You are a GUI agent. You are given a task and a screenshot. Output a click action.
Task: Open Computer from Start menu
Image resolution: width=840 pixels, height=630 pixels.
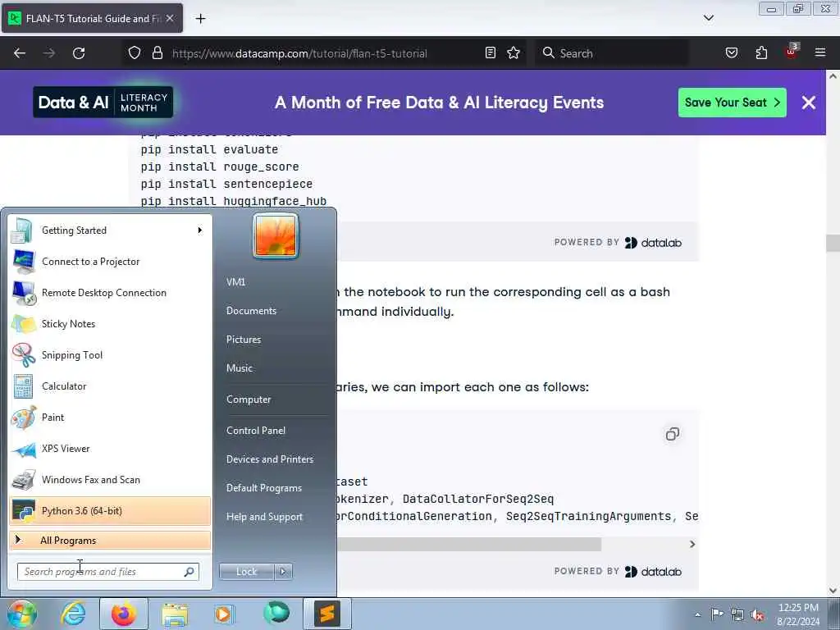pos(249,399)
